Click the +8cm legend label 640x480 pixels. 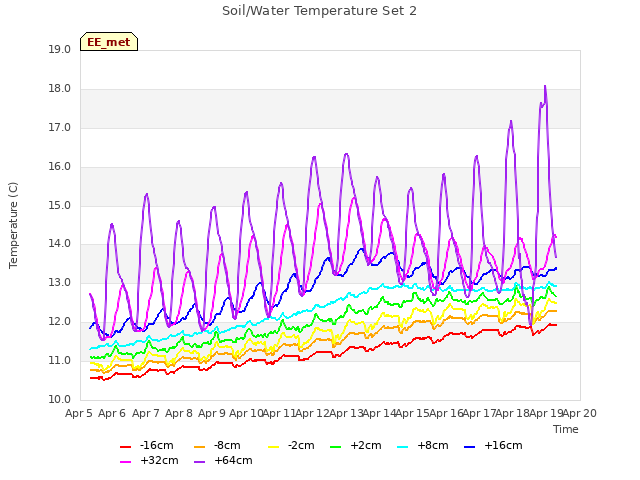pos(433,445)
